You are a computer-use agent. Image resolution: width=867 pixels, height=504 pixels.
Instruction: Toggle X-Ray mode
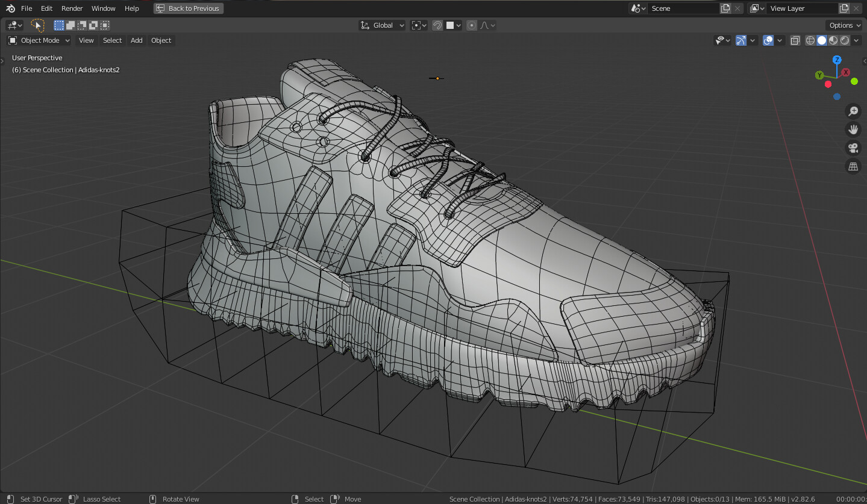(x=795, y=40)
